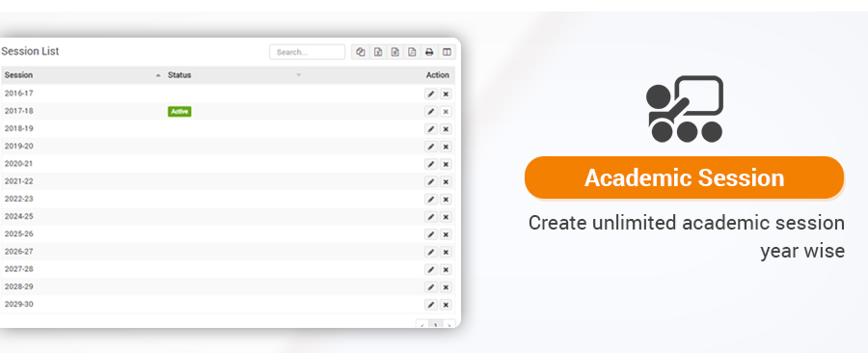Viewport: 868px width, 353px height.
Task: Delete the 2029-30 session
Action: (446, 305)
